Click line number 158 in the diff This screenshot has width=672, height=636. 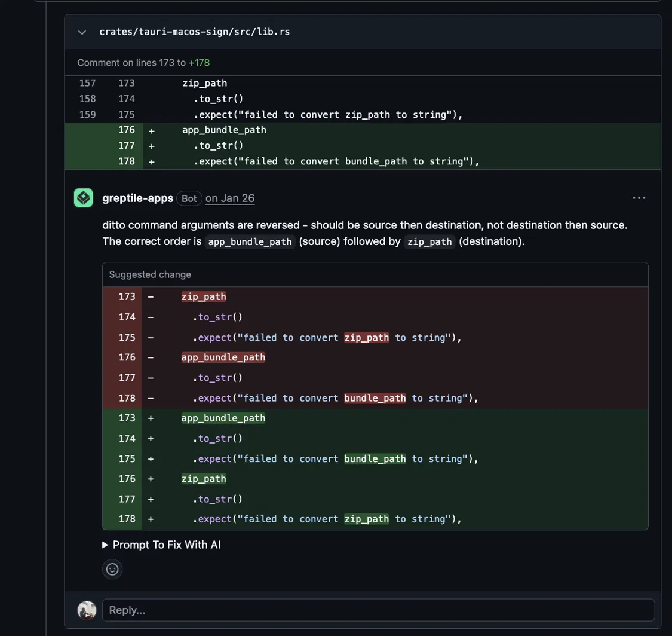coord(87,99)
